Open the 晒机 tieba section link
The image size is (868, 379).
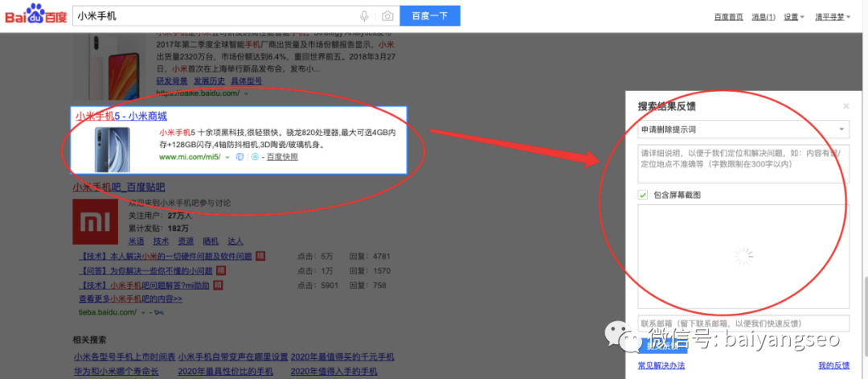pos(211,241)
